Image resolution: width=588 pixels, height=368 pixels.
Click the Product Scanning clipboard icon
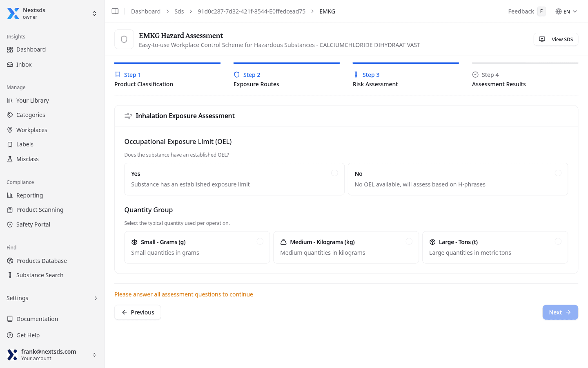pos(10,210)
